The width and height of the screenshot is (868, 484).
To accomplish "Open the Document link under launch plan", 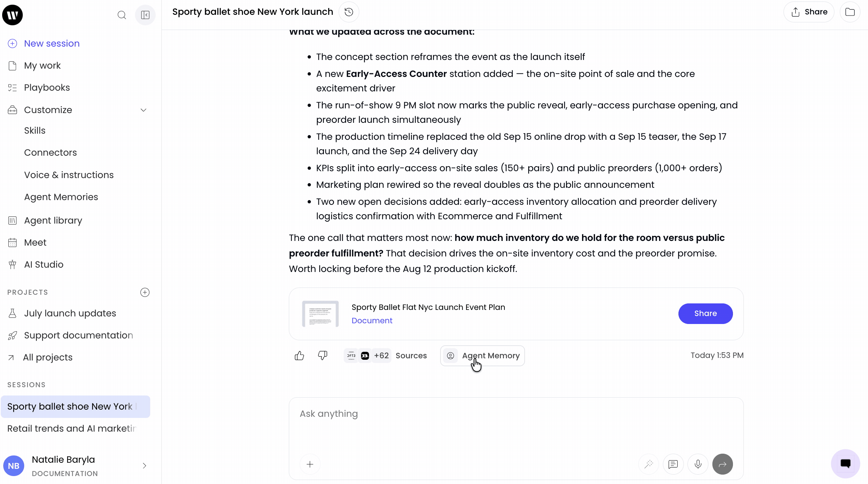I will point(372,320).
